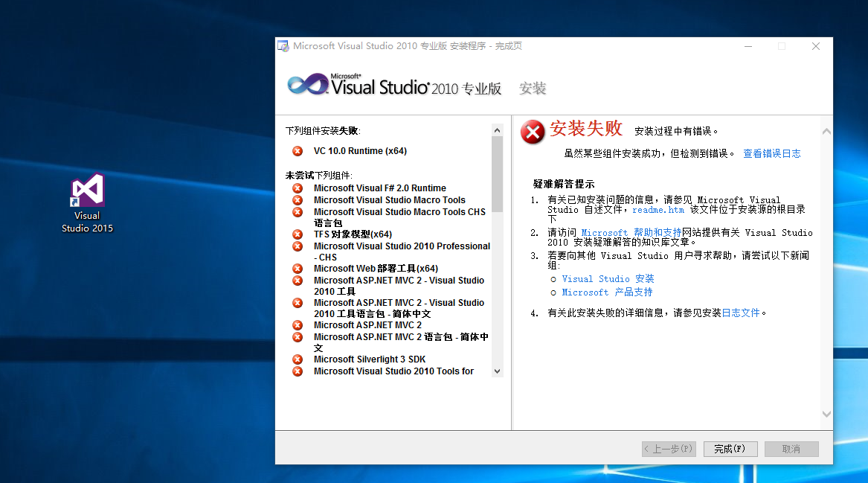Click the error icon beside Microsoft Silverlight 3 SDK
This screenshot has height=483, width=868.
(x=298, y=359)
